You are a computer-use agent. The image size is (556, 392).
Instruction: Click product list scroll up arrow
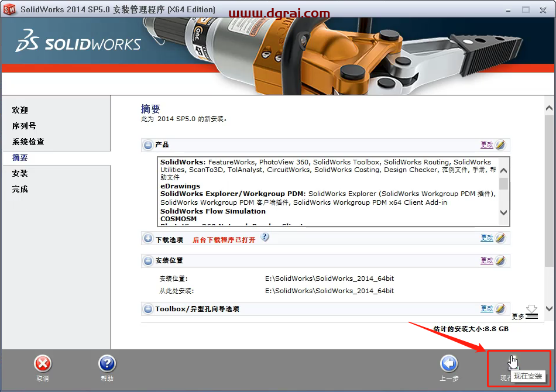tap(503, 171)
